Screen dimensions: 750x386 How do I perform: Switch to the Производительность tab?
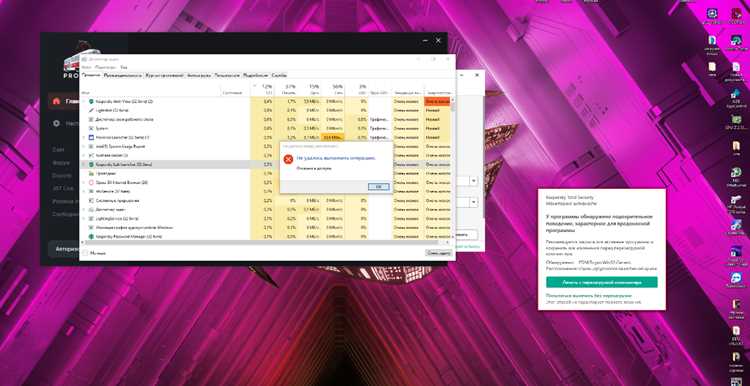coord(123,75)
